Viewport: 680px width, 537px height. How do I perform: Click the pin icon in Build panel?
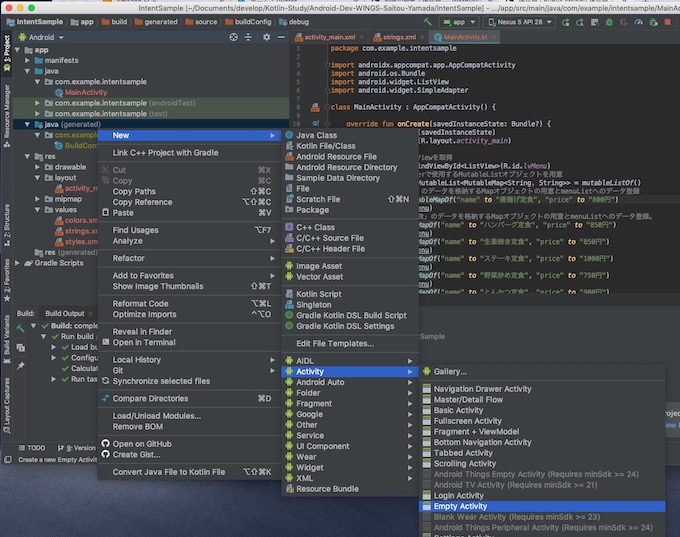click(20, 366)
